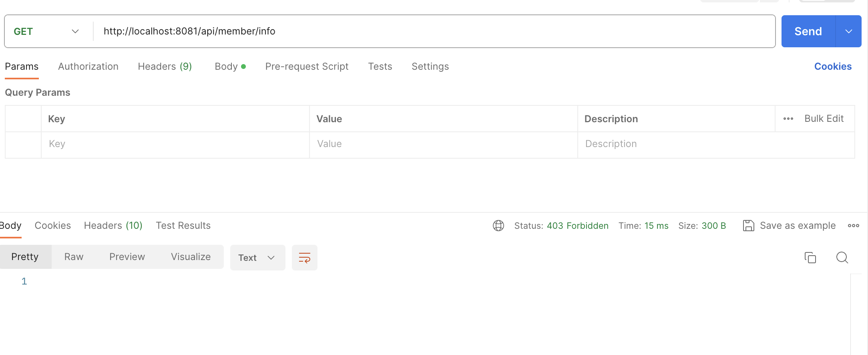Switch to the Params tab

22,67
